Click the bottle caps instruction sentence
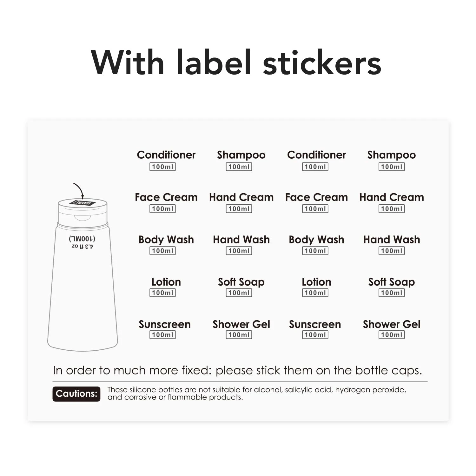This screenshot has width=476, height=476. point(237,370)
